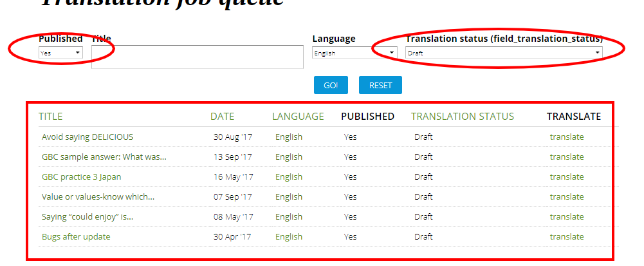This screenshot has width=644, height=266.
Task: Open the Language dropdown filter
Action: click(x=354, y=53)
